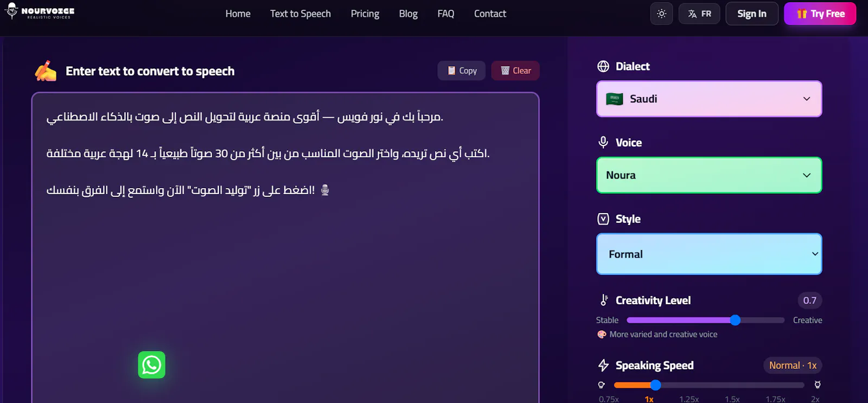868x403 pixels.
Task: Click the Creativity Level icon
Action: (x=604, y=300)
